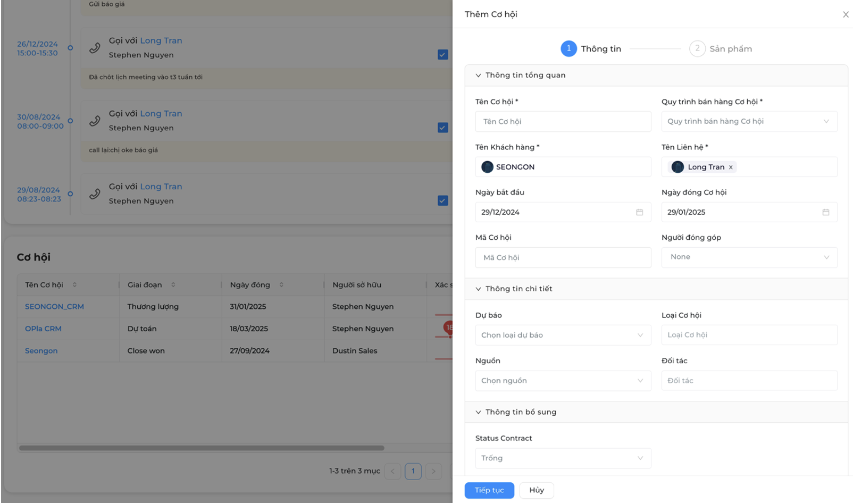Click note 'call lại:chị oke báo giá'
Image resolution: width=853 pixels, height=504 pixels.
[123, 150]
